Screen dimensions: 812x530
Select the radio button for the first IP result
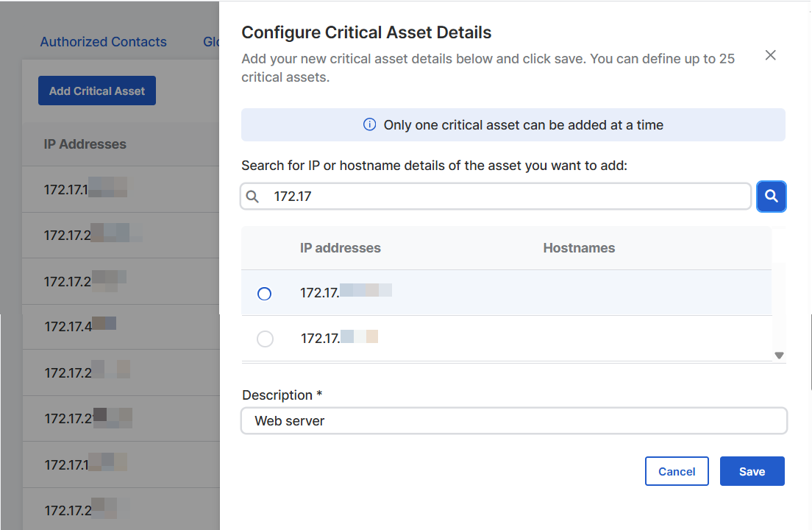(265, 294)
